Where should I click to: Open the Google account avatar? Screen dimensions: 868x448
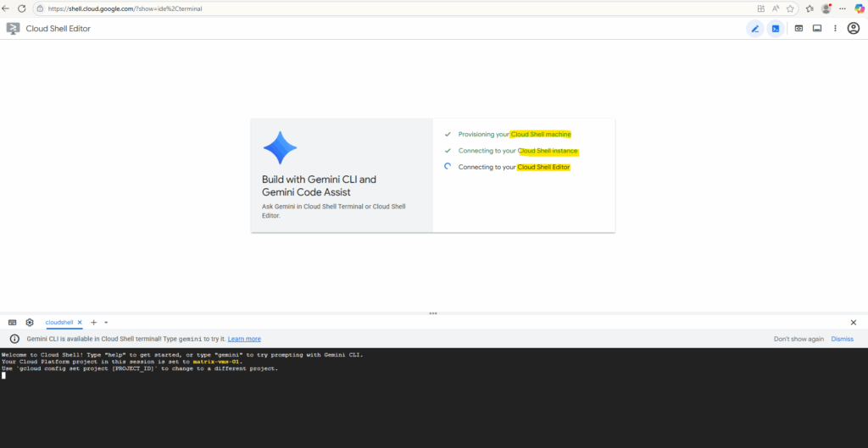(x=854, y=29)
